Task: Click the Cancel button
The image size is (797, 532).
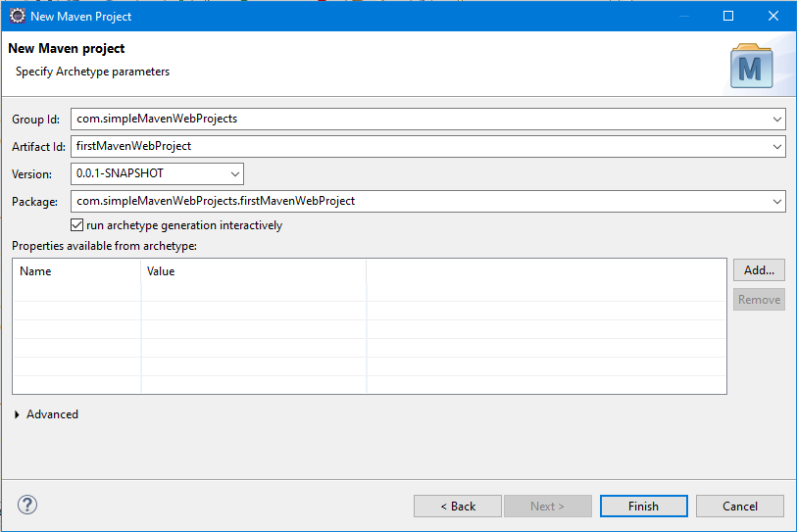Action: tap(739, 507)
